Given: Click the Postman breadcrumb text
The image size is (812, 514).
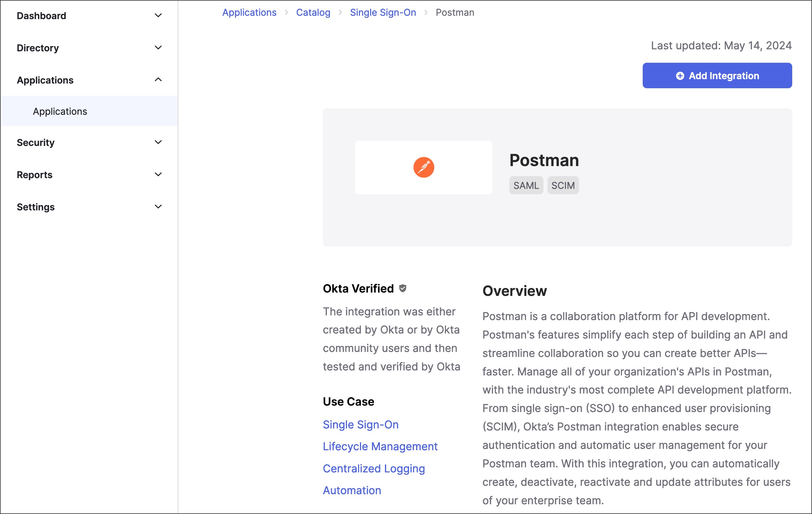Looking at the screenshot, I should (455, 12).
